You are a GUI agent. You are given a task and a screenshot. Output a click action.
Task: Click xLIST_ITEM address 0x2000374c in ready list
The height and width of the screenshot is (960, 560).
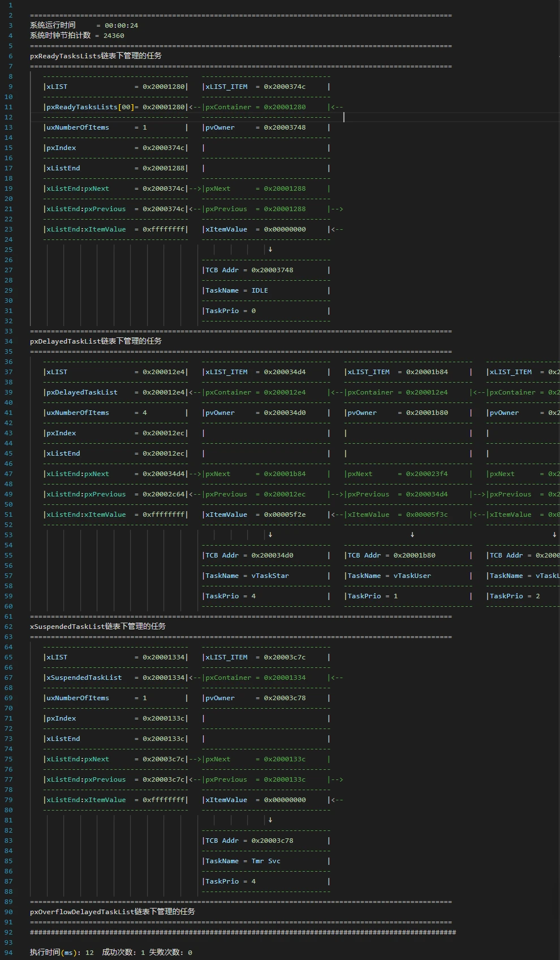[285, 87]
